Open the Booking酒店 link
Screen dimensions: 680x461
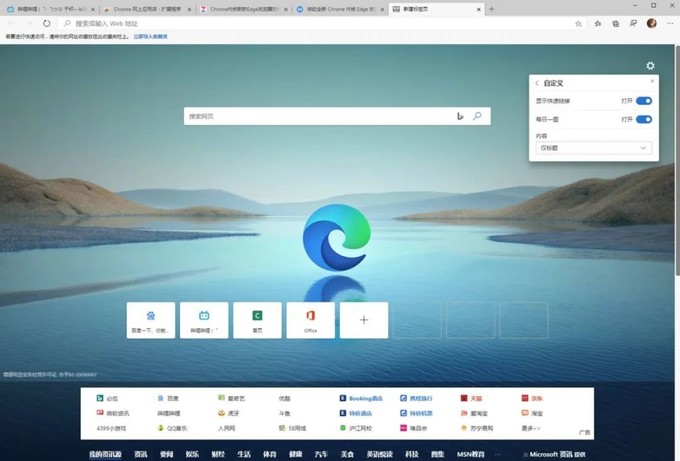[361, 398]
